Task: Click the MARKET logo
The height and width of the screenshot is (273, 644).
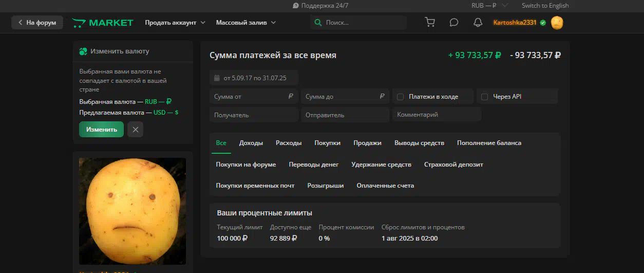Action: [103, 23]
